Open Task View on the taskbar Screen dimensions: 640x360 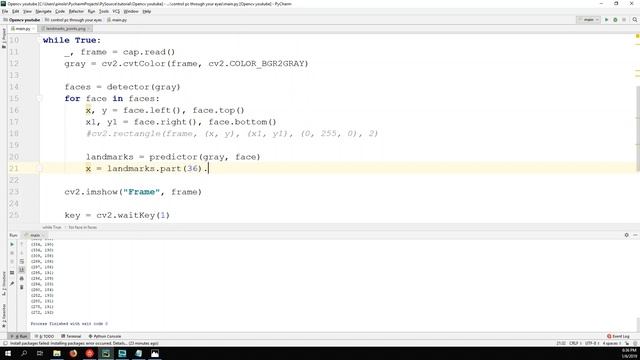pyautogui.click(x=40, y=353)
